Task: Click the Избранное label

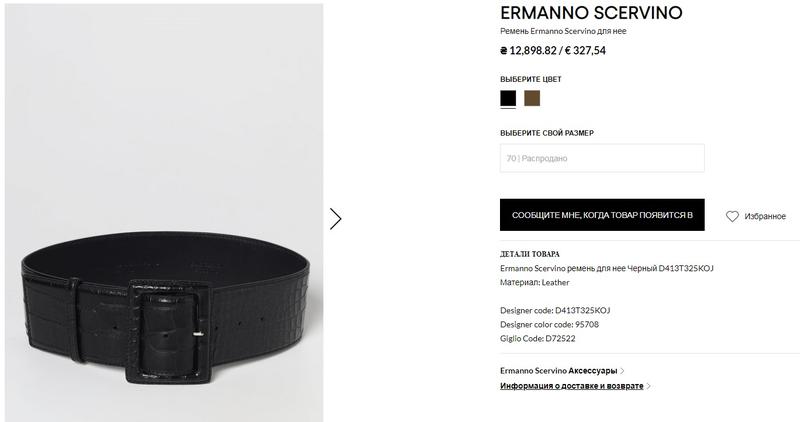Action: pos(765,216)
